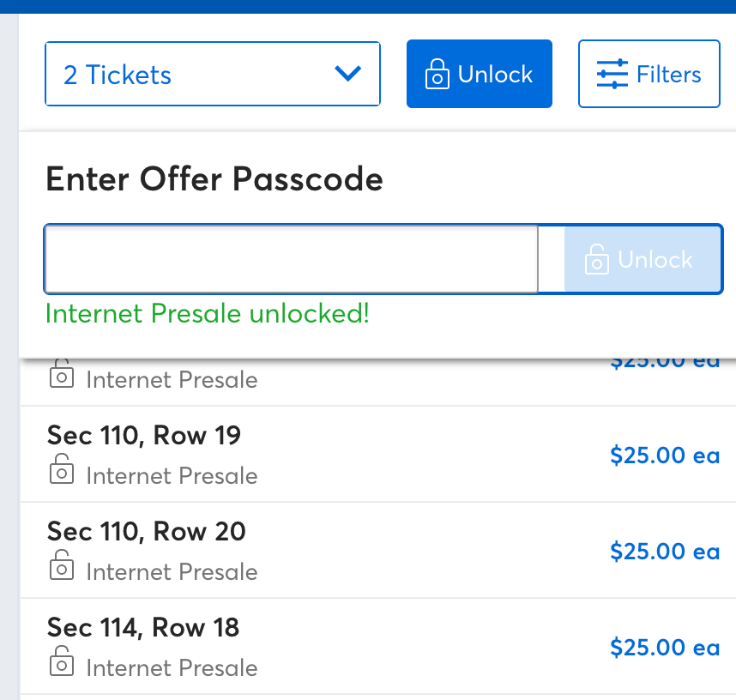Click Internet Presale label under Sec 114, Row 18
Image resolution: width=736 pixels, height=700 pixels.
click(172, 668)
